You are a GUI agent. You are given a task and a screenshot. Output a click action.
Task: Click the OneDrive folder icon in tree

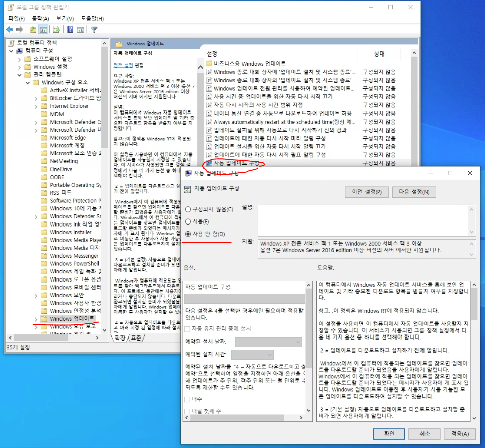(x=44, y=169)
